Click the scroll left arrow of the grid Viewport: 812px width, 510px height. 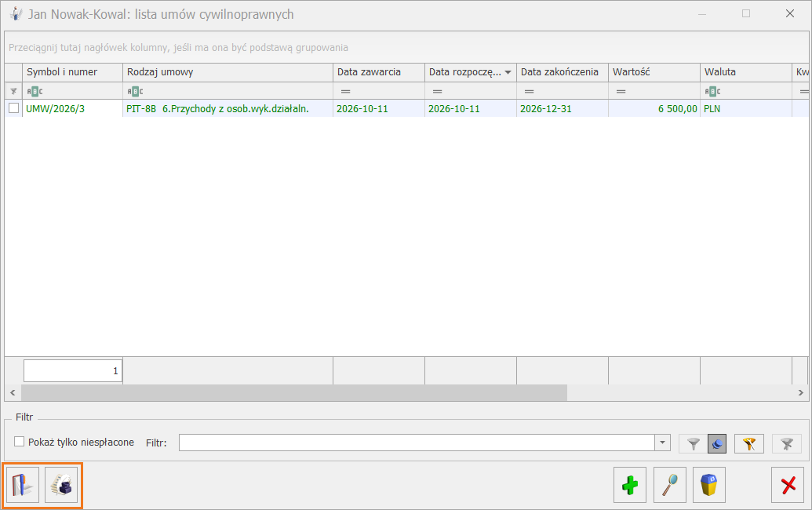coord(13,393)
